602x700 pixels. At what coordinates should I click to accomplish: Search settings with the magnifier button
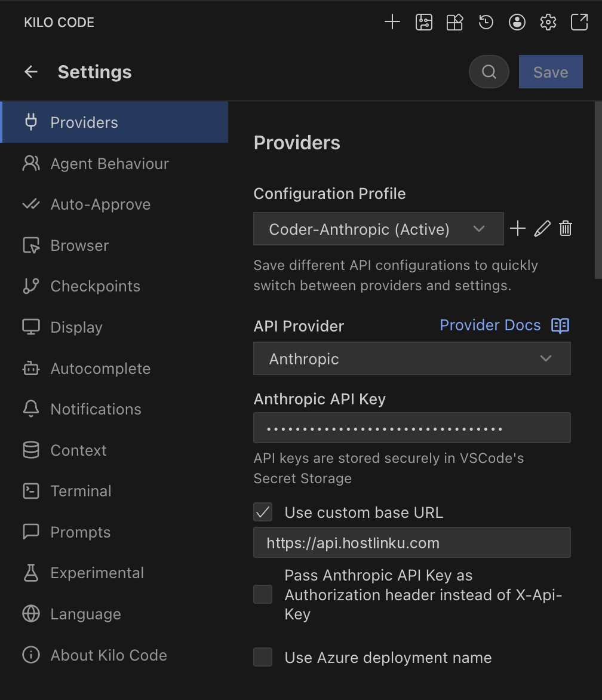(489, 72)
